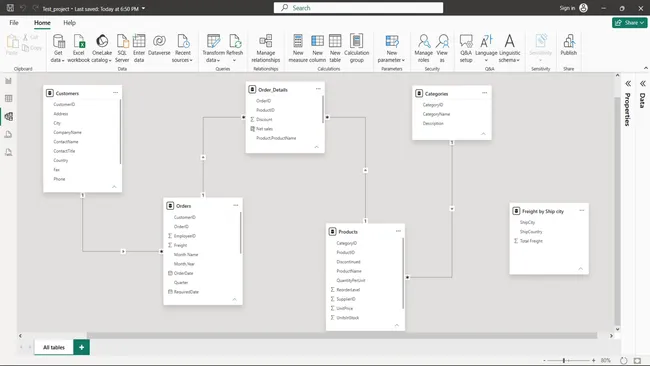Select the All tables layout tab
650x366 pixels.
[x=54, y=347]
